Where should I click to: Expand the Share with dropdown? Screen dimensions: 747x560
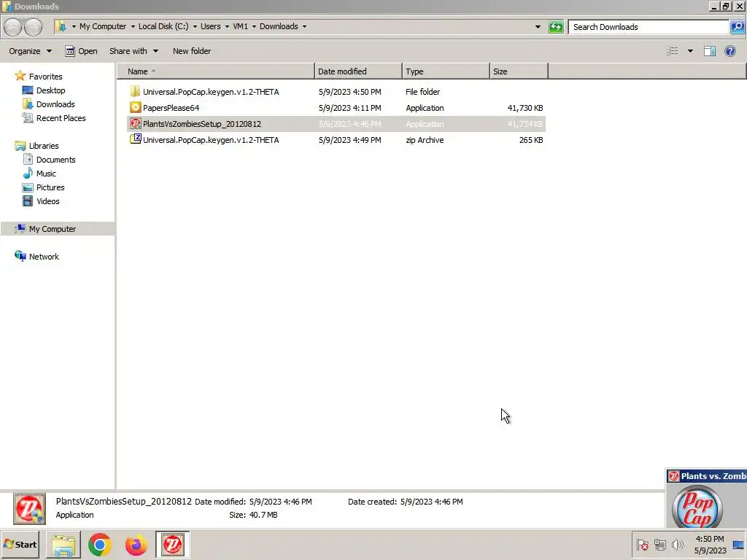point(133,51)
